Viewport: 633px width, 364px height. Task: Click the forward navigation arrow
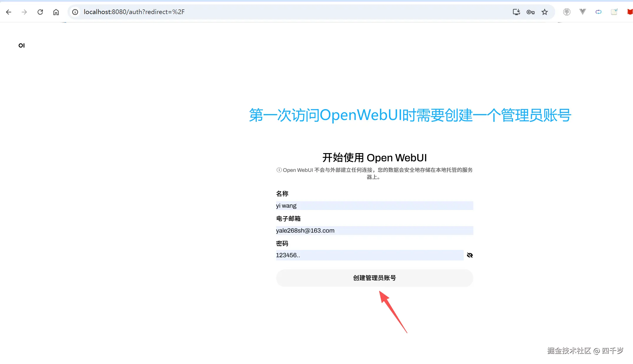tap(25, 12)
